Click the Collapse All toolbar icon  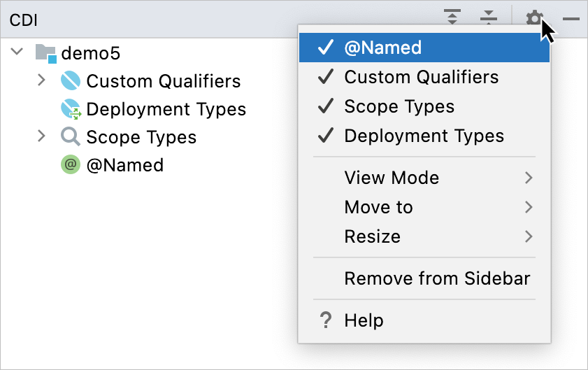[489, 17]
